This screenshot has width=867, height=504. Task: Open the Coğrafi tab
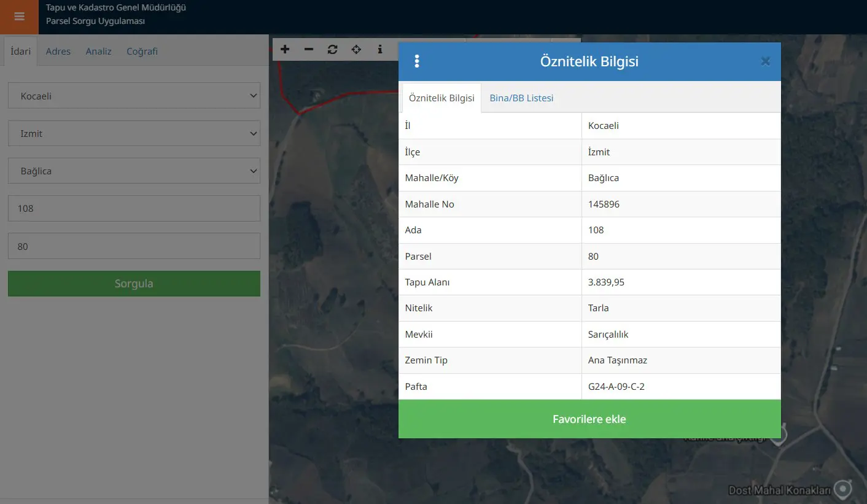pos(142,52)
